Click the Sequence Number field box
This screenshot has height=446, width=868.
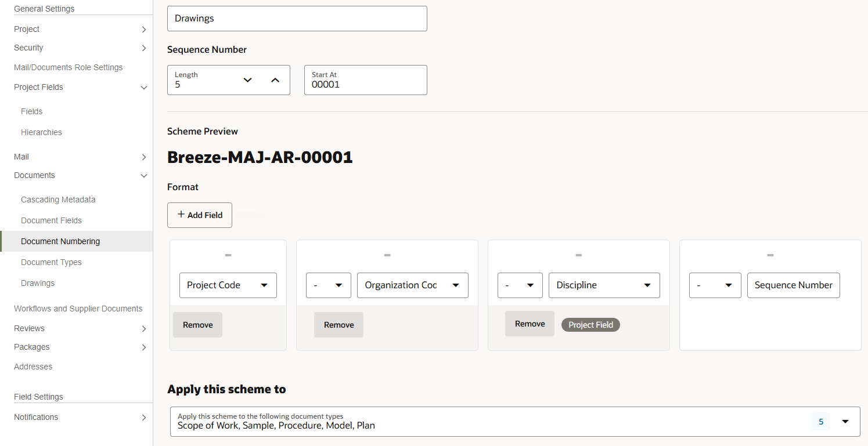click(x=794, y=285)
